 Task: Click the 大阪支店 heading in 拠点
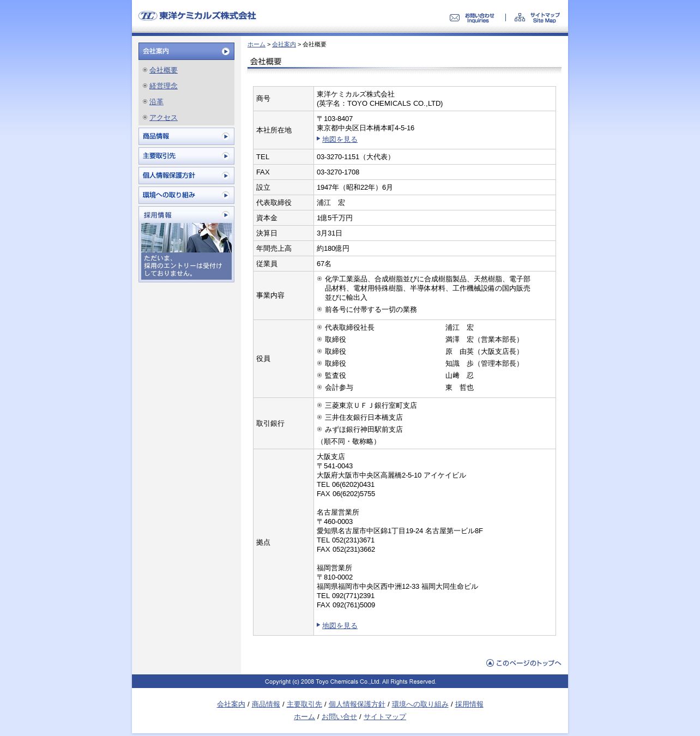331,457
